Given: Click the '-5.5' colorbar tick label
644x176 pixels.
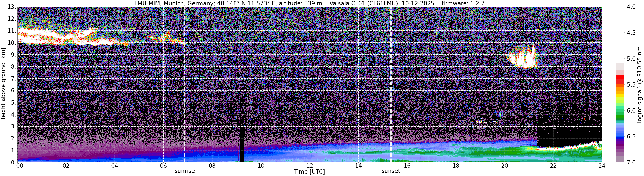Looking at the screenshot, I should click(630, 85).
